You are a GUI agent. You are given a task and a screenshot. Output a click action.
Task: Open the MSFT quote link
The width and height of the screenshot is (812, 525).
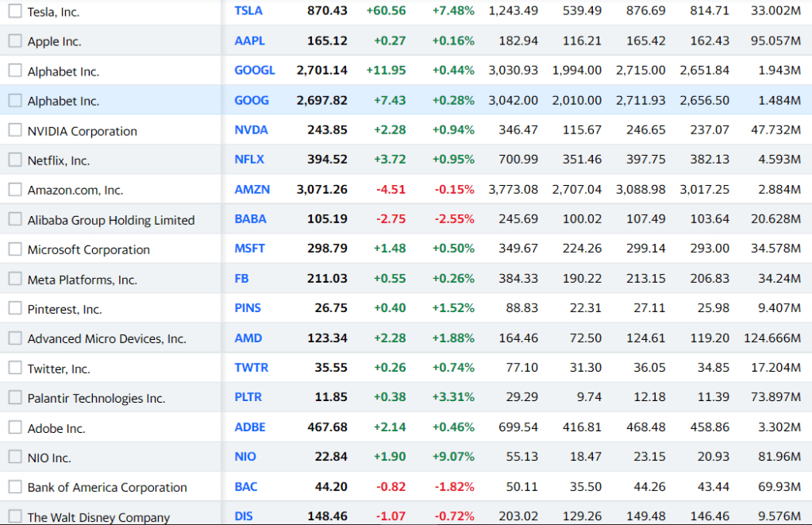249,249
